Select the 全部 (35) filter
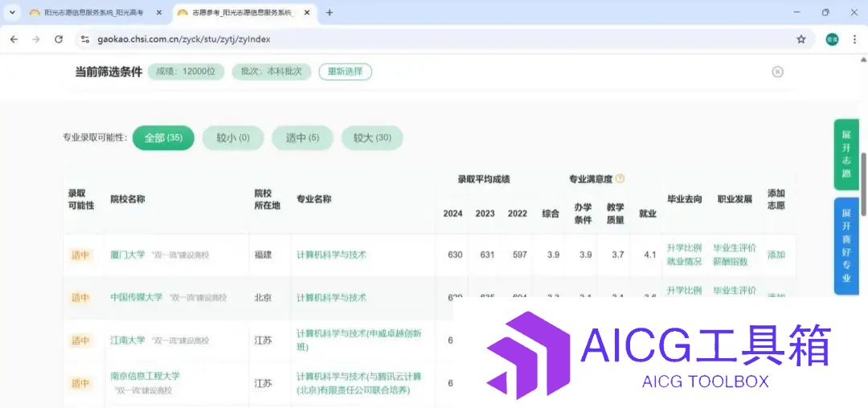 163,137
